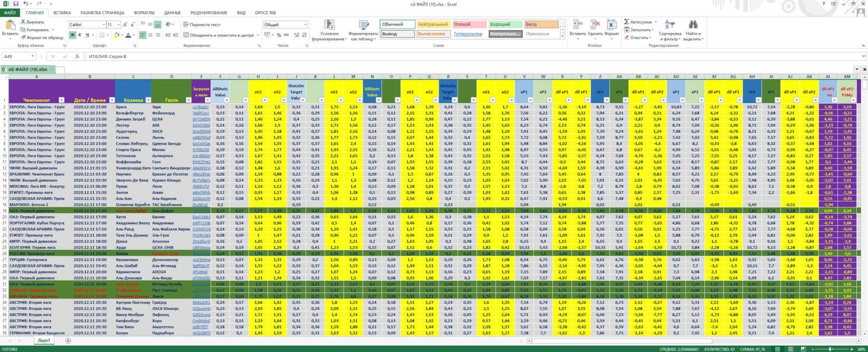Image resolution: width=868 pixels, height=352 pixels.
Task: Open the Чемпионат column filter dropdown
Action: pos(61,100)
